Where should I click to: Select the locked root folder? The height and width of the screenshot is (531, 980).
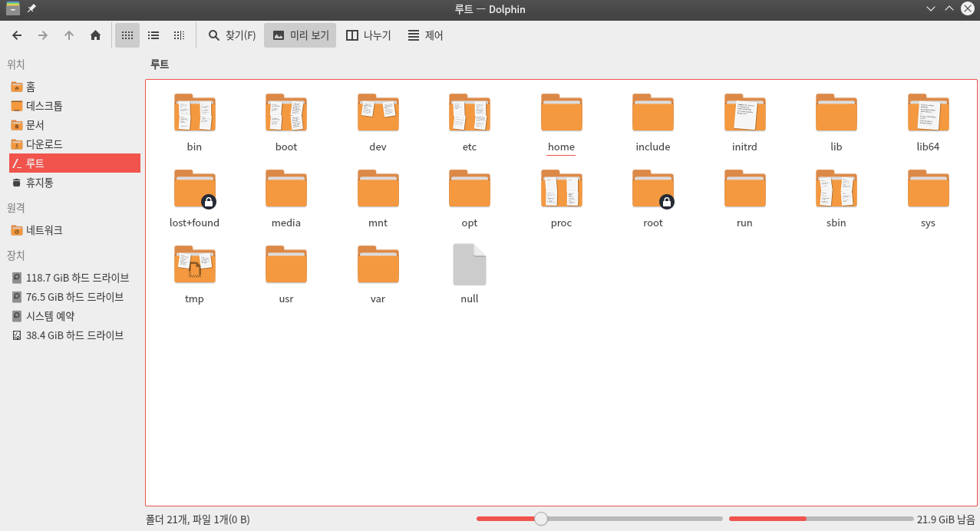(x=653, y=189)
